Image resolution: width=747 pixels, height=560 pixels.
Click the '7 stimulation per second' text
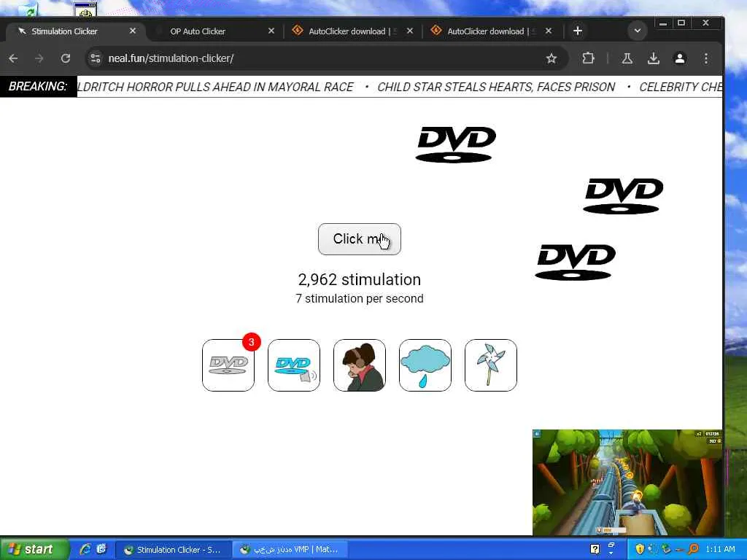click(360, 298)
